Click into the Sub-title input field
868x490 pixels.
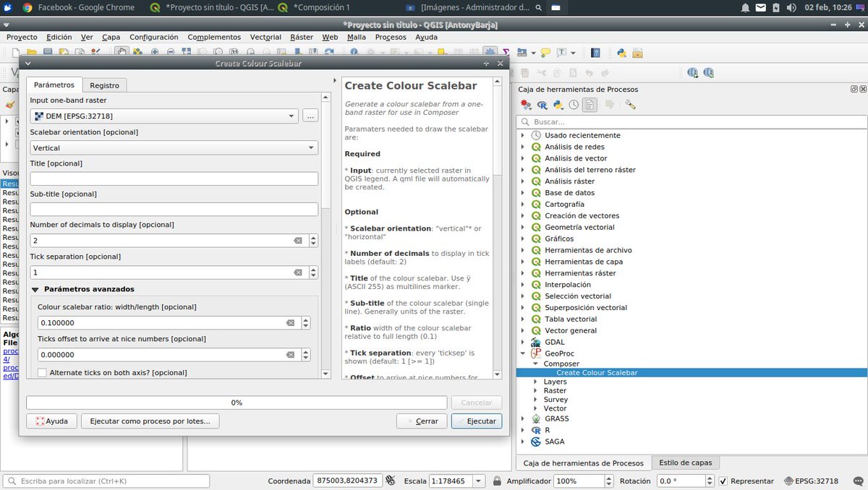(x=174, y=209)
